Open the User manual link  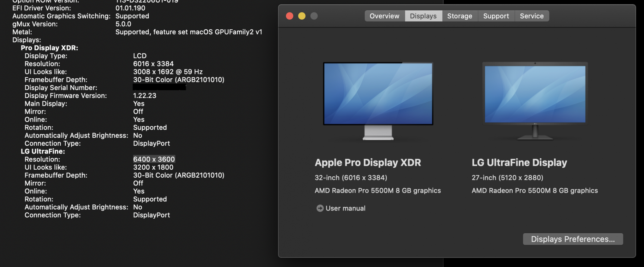[x=345, y=208]
